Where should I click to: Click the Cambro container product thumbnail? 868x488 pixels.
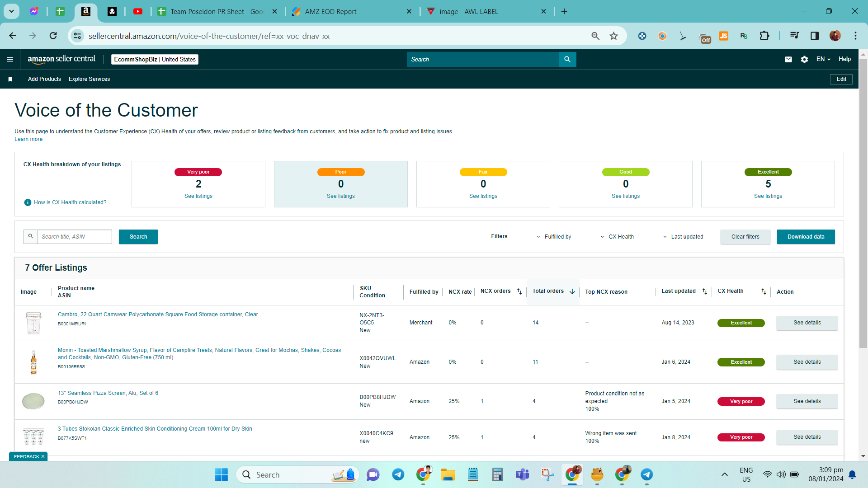point(33,323)
